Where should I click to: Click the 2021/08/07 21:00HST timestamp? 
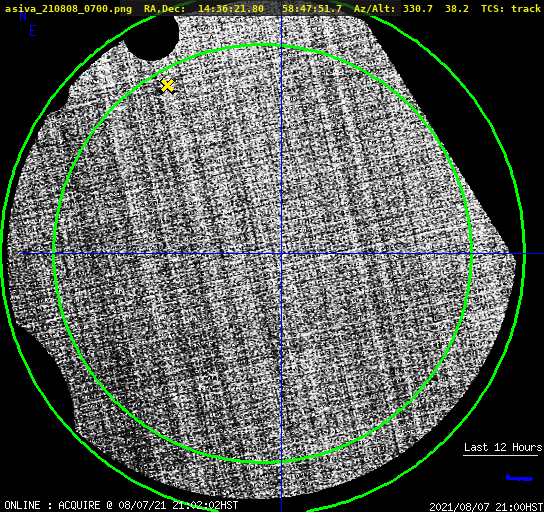(x=486, y=507)
